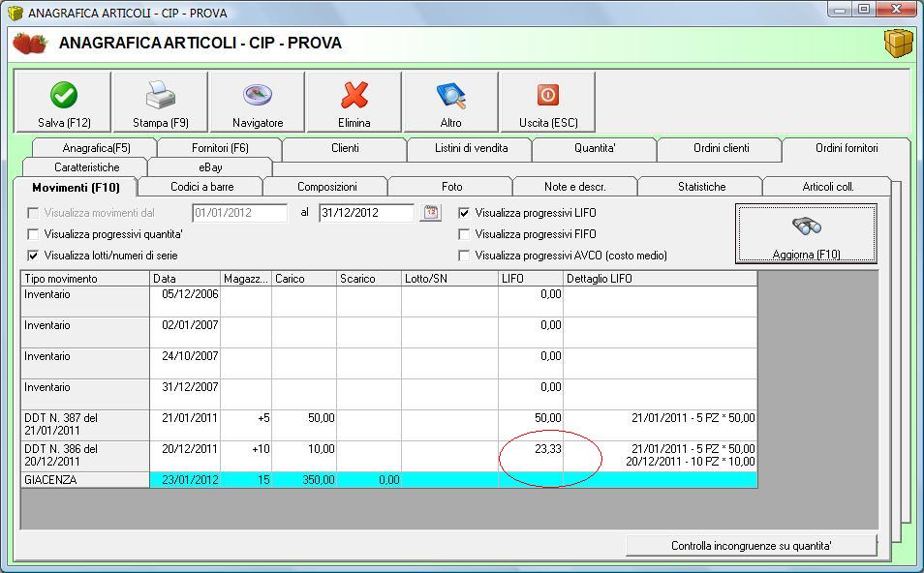Select Inventario row dated 02/01/2007
Screen dimensions: 924x573
389,333
